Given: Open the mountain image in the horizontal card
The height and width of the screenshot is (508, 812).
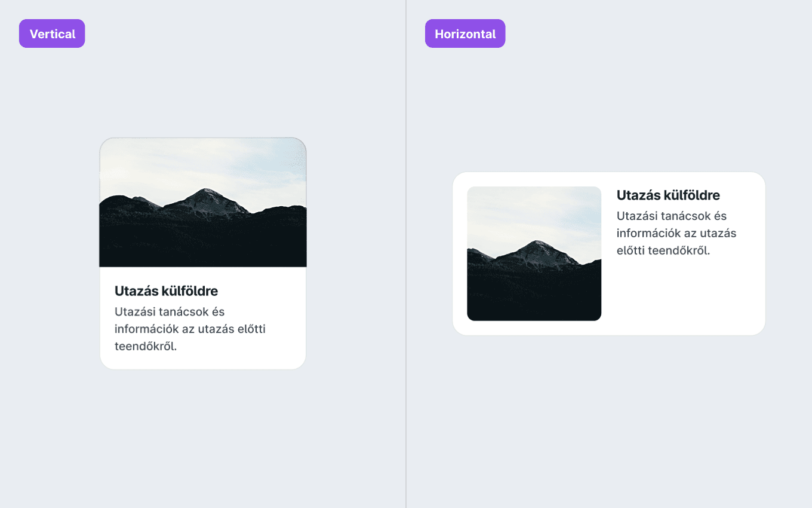Looking at the screenshot, I should (534, 253).
